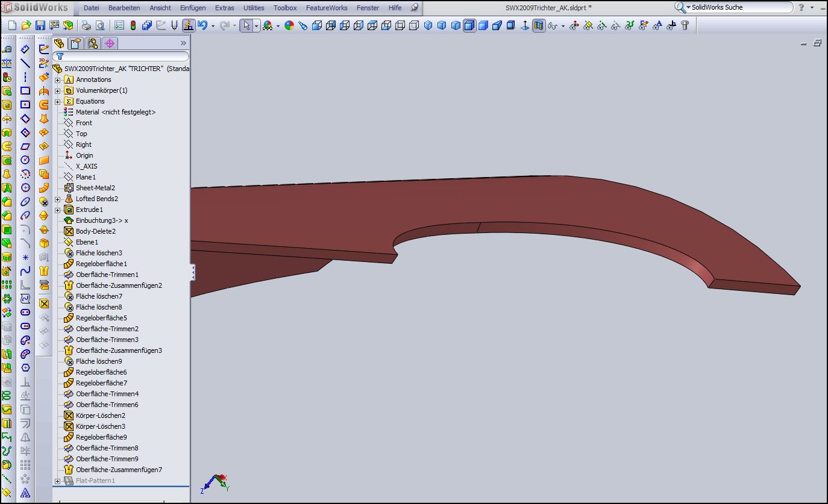Viewport: 828px width, 504px height.
Task: Switch to ConfigurationManager tab
Action: tap(92, 43)
